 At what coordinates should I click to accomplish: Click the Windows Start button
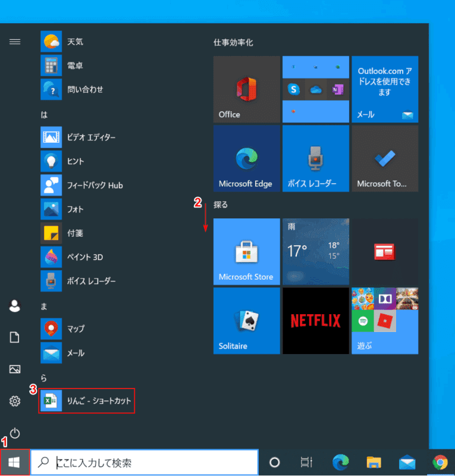[x=14, y=462]
